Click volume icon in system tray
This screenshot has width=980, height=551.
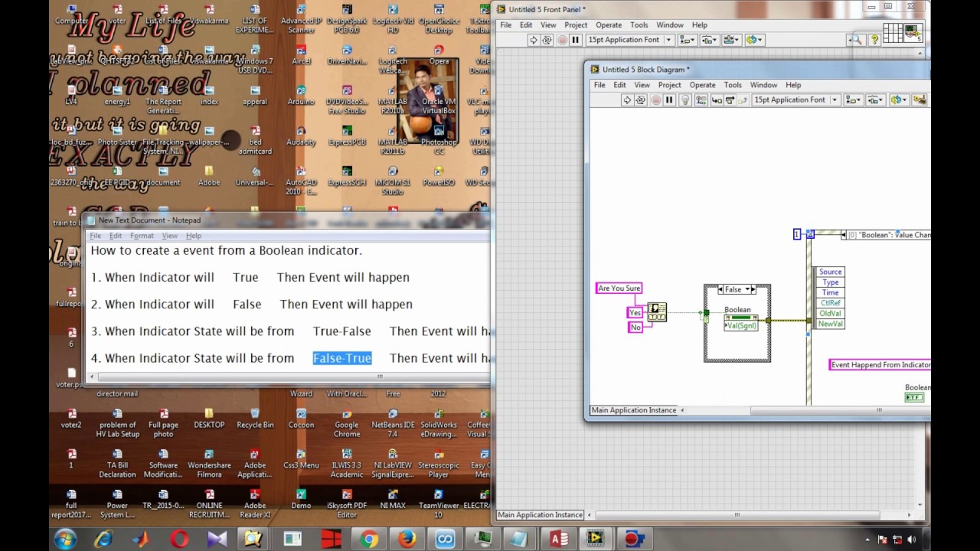click(x=910, y=540)
